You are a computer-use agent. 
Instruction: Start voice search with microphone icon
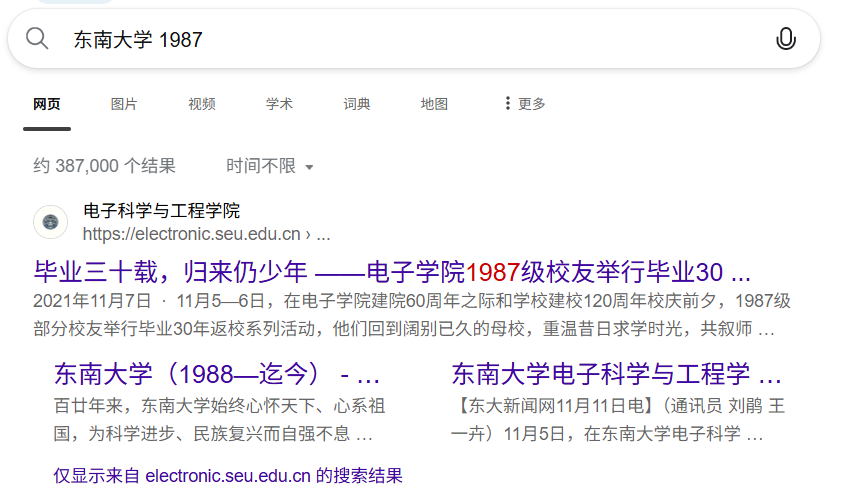point(786,39)
